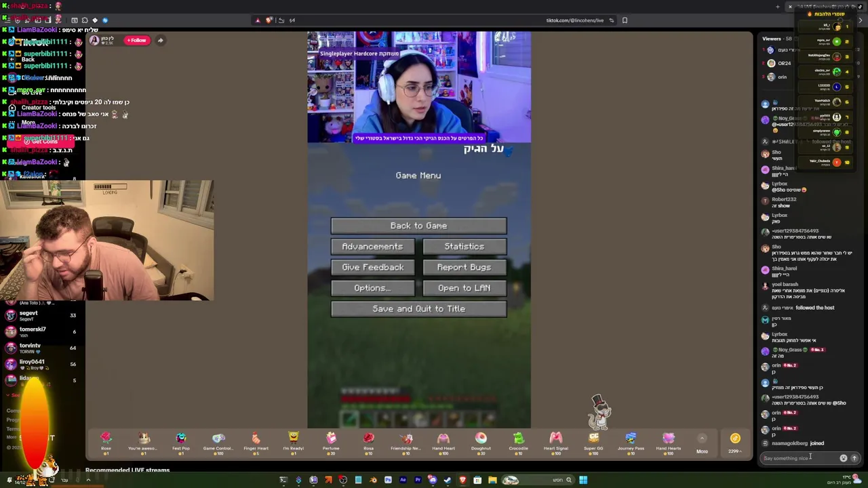
Task: Select viewer segevt in ranking list
Action: point(41,315)
